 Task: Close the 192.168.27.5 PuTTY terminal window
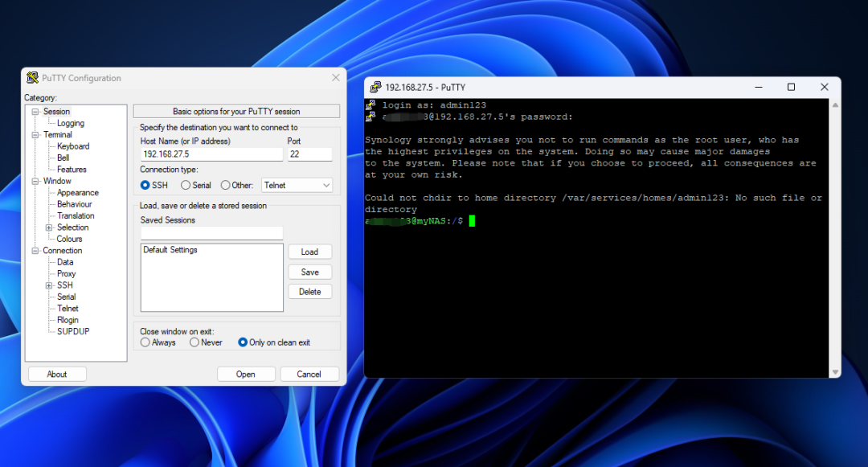[825, 87]
